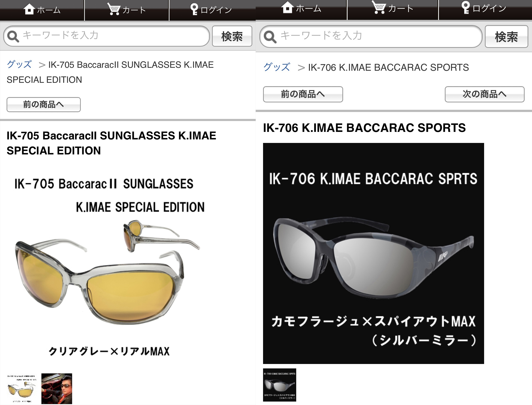Screen dimensions: 532x405
Task: Go to next product with 次の商品へ
Action: 484,94
